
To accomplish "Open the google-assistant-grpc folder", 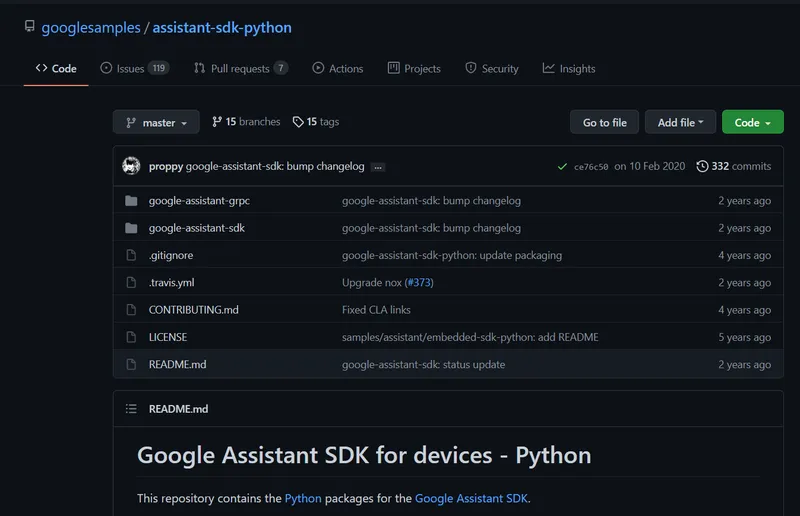I will click(x=199, y=201).
